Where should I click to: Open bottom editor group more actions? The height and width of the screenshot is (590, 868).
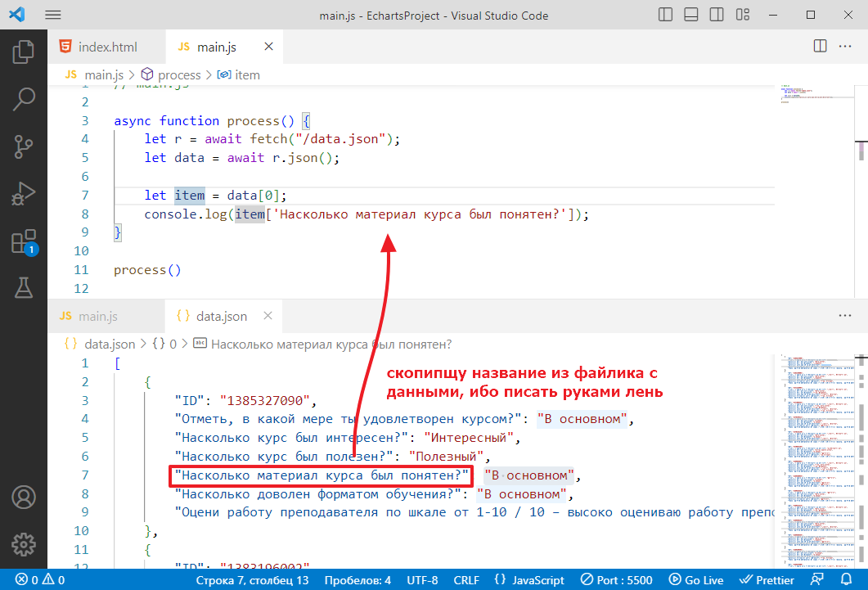click(846, 316)
